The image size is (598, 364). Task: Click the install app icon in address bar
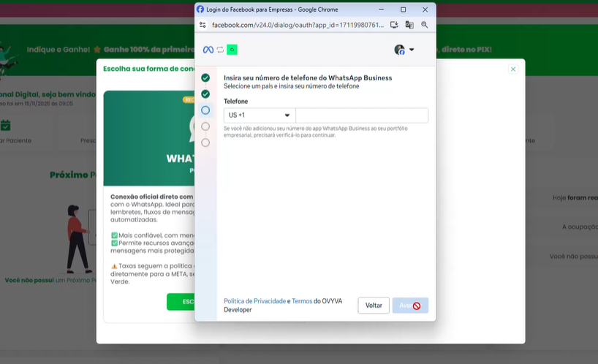(394, 25)
